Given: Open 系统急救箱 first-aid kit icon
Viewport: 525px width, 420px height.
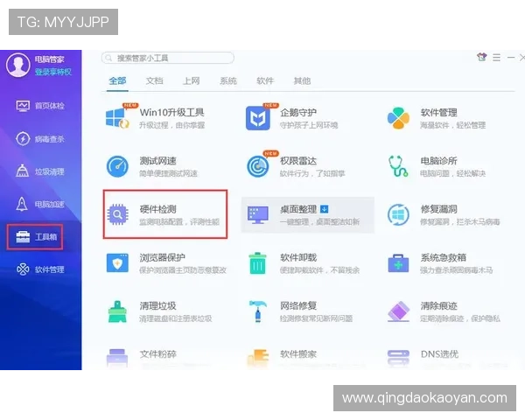Looking at the screenshot, I should tap(398, 263).
